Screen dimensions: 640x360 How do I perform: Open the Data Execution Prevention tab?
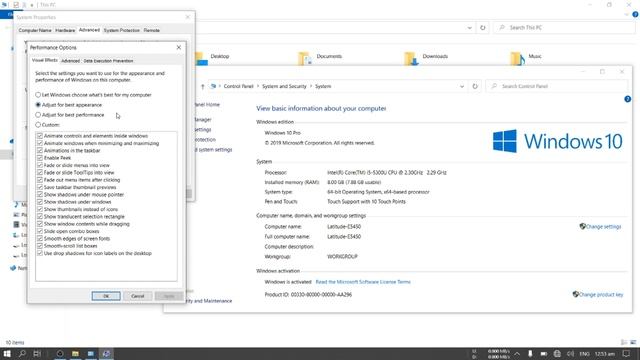pyautogui.click(x=108, y=61)
